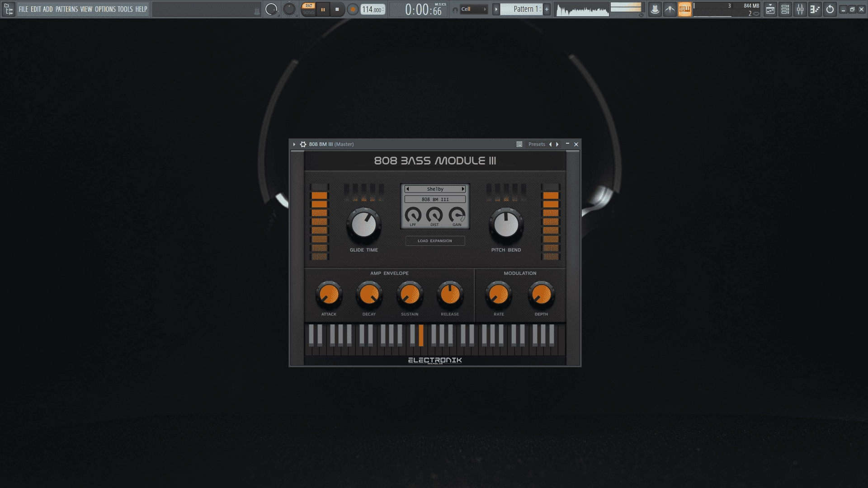Click the RELEASE knob
Screen dimensions: 868x488
click(450, 295)
